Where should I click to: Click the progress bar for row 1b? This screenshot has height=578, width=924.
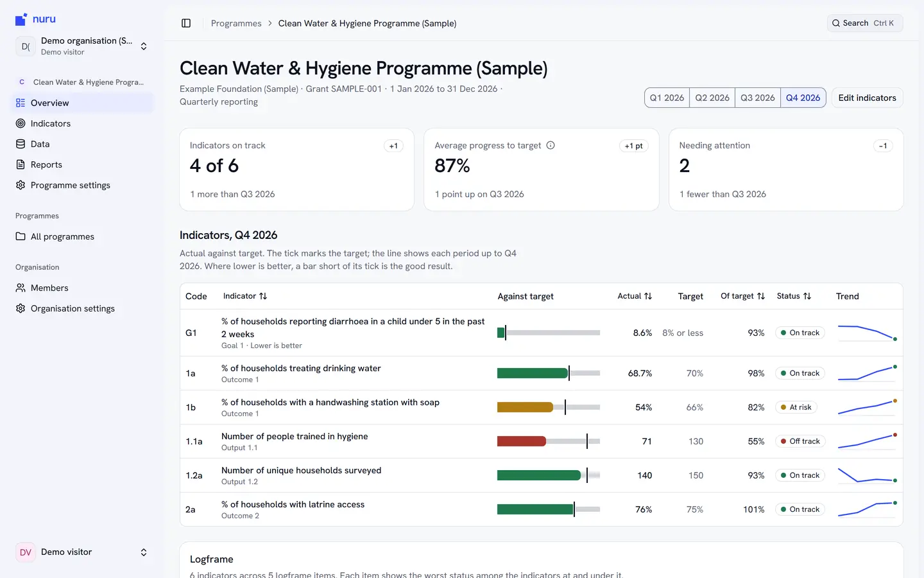(x=549, y=407)
